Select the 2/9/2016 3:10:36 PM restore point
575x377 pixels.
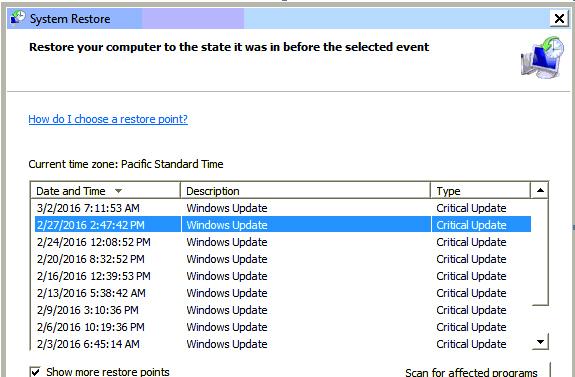click(282, 310)
